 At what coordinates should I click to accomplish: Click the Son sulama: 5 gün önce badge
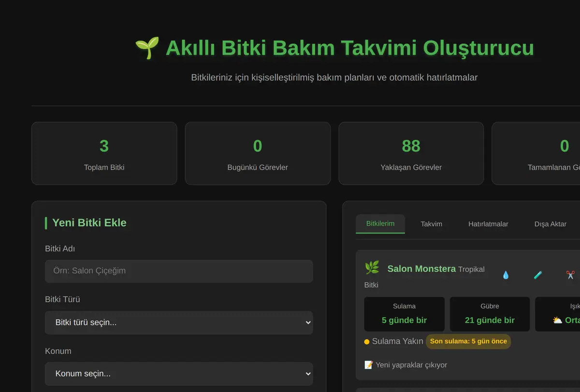[x=468, y=341]
